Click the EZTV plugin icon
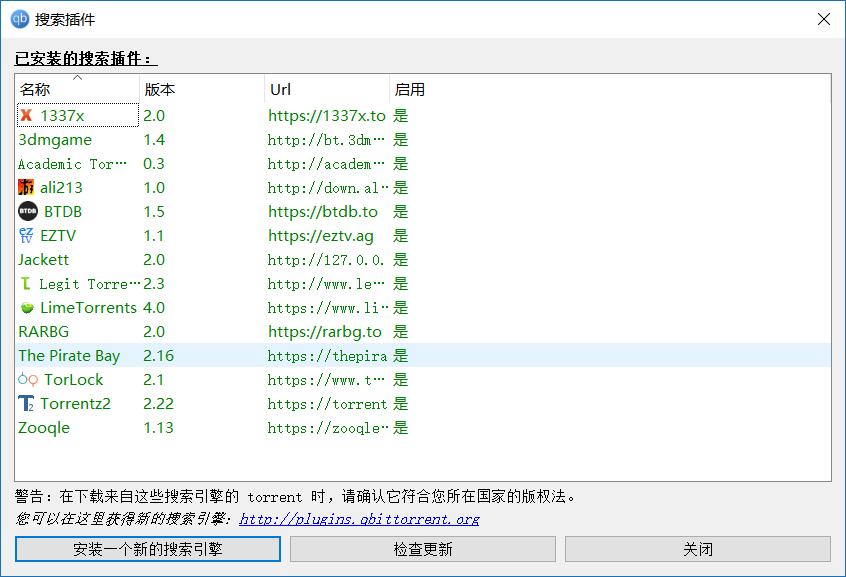846x577 pixels. pos(26,235)
